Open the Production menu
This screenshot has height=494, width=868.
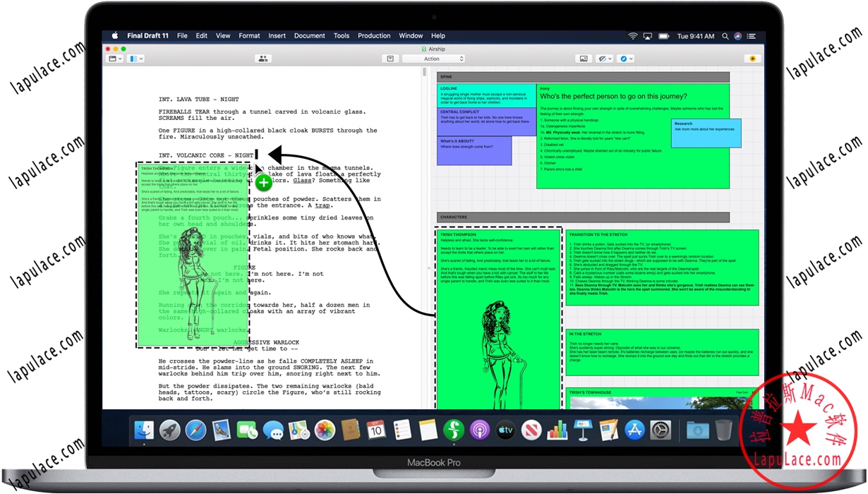(x=374, y=35)
